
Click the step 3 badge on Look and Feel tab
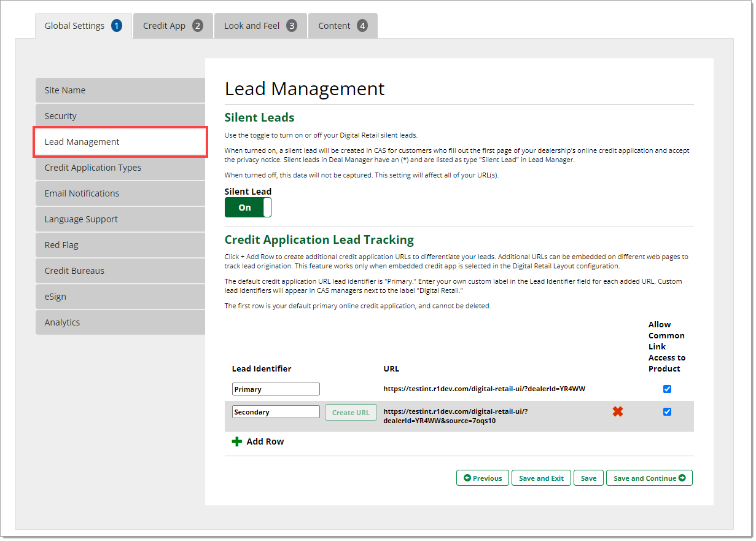pos(292,26)
